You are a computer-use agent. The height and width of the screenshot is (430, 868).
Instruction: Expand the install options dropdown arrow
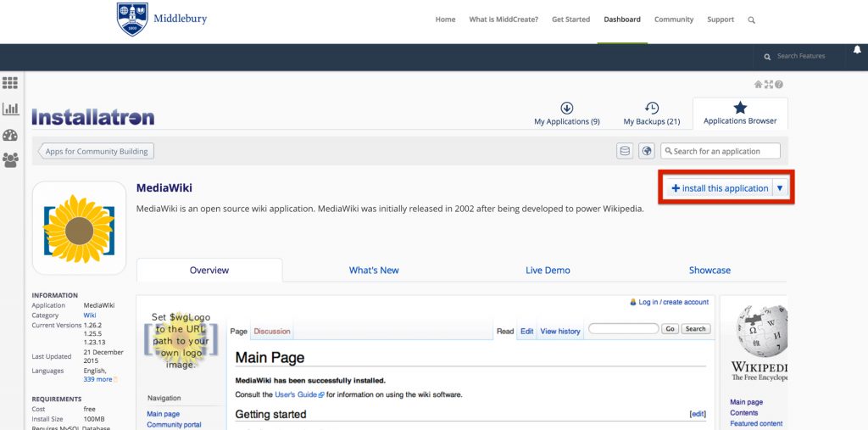pos(780,188)
